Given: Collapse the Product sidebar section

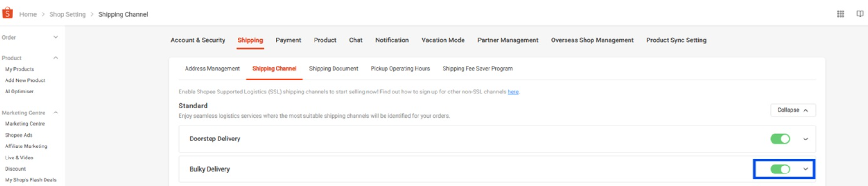Looking at the screenshot, I should [56, 58].
